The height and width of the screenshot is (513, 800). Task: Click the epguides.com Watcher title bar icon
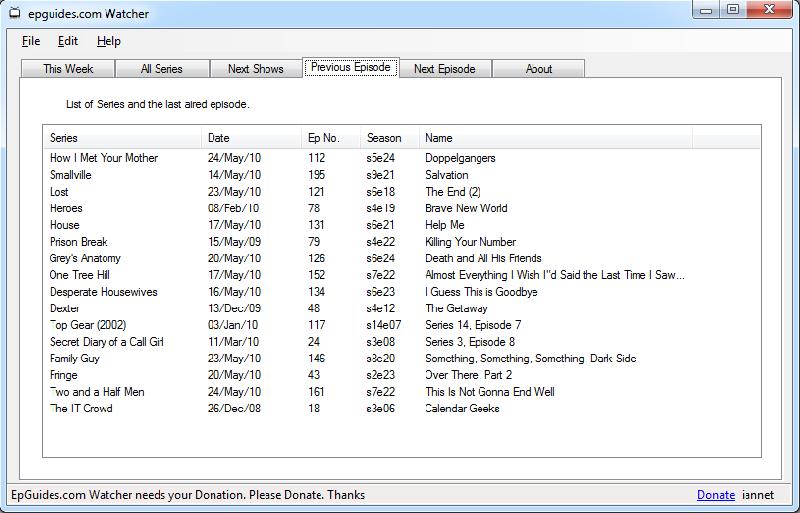point(15,13)
